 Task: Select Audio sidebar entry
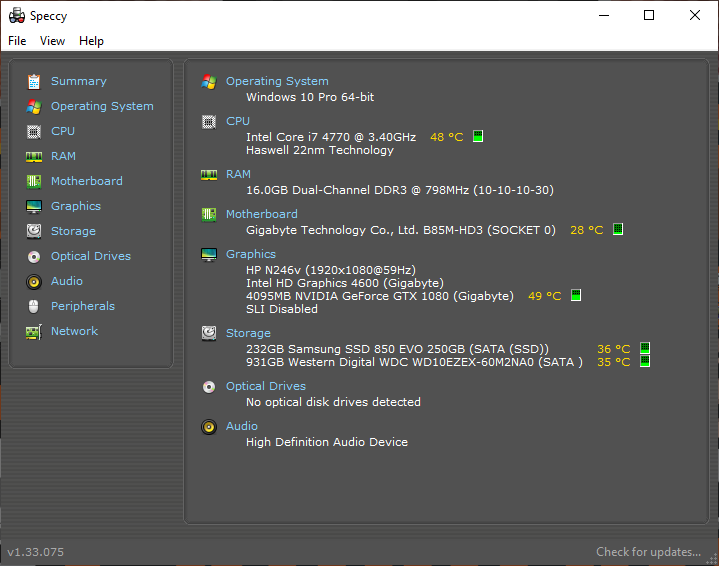click(x=67, y=281)
